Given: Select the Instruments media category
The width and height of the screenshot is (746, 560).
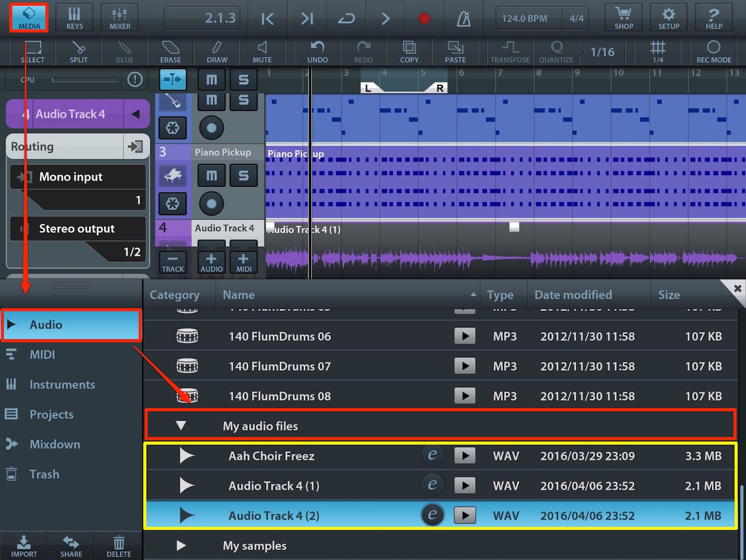Looking at the screenshot, I should pyautogui.click(x=71, y=384).
